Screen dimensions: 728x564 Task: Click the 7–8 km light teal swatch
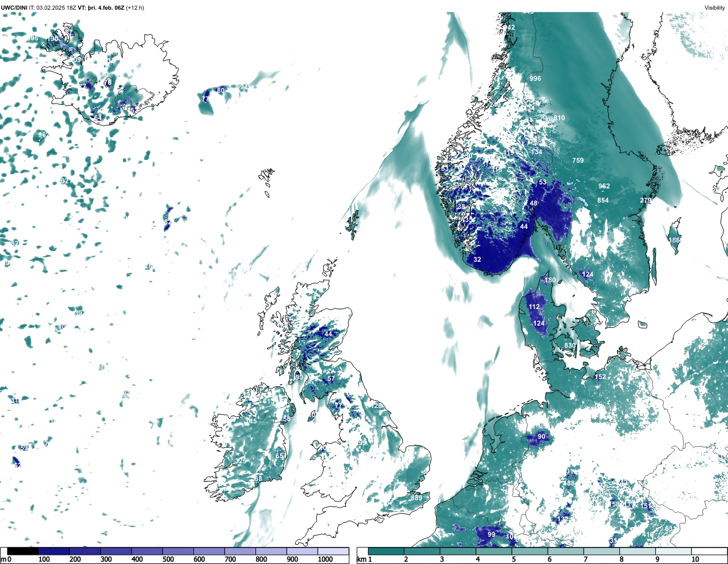[602, 551]
